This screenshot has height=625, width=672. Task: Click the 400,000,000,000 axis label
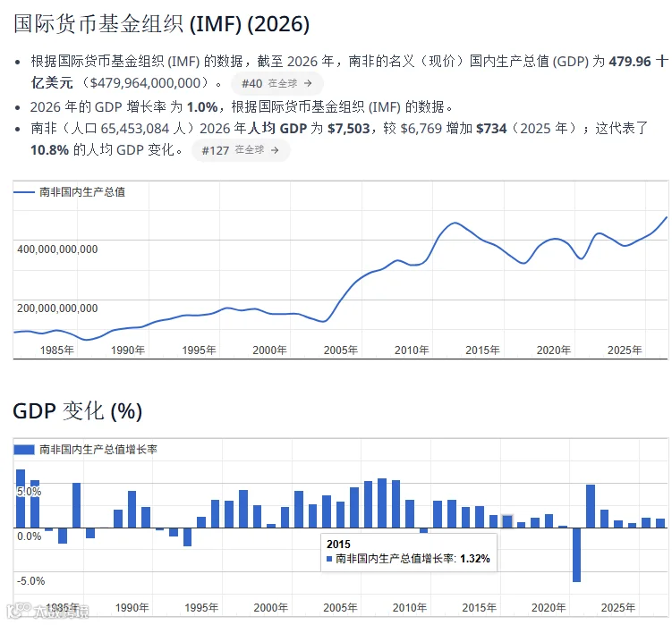57,249
